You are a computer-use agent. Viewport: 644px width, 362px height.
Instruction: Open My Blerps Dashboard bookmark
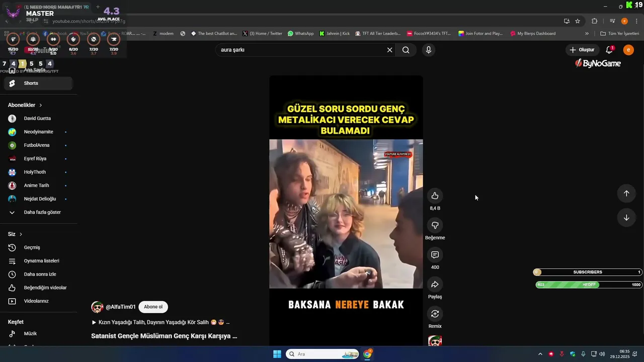[533, 34]
